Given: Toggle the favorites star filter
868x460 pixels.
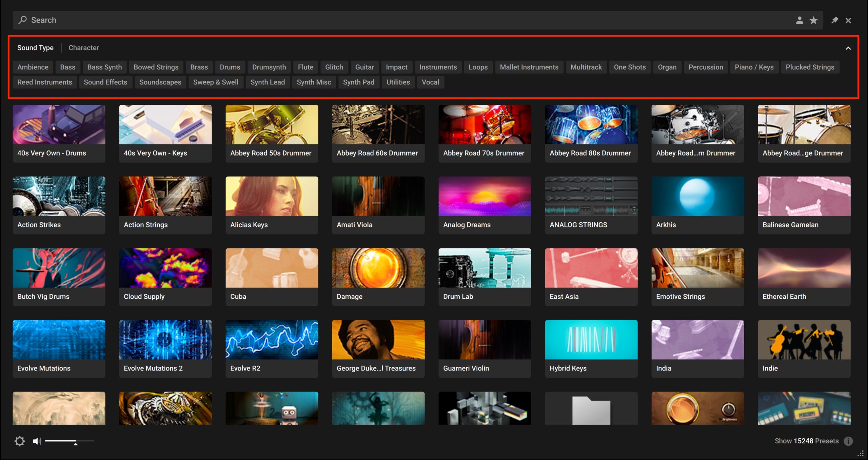Looking at the screenshot, I should click(x=813, y=20).
